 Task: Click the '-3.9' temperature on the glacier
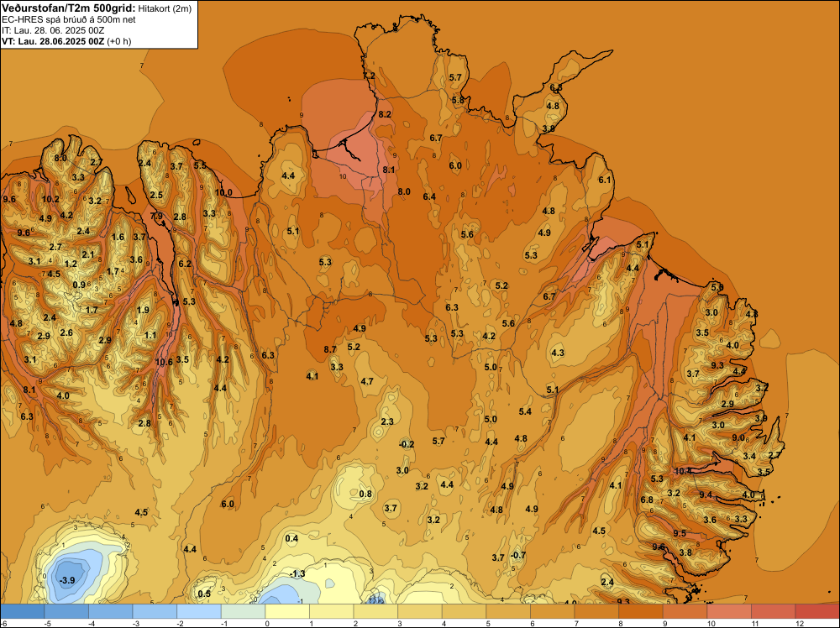(67, 580)
